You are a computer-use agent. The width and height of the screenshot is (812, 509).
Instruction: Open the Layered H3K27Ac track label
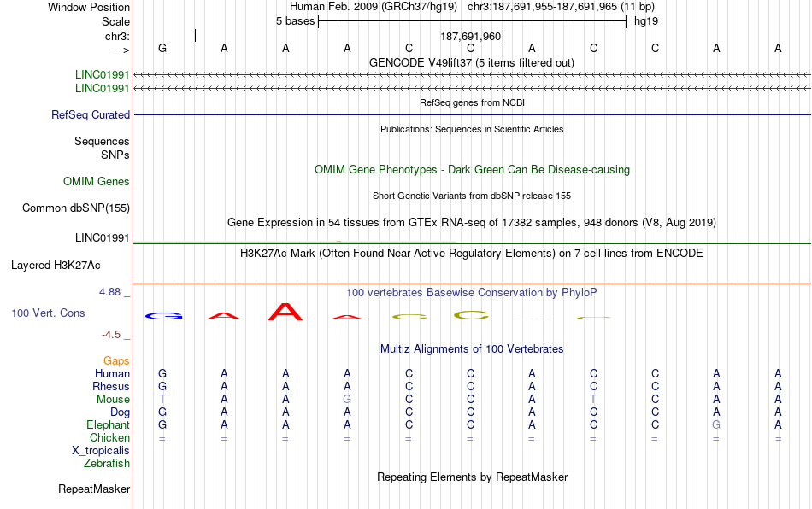click(56, 266)
